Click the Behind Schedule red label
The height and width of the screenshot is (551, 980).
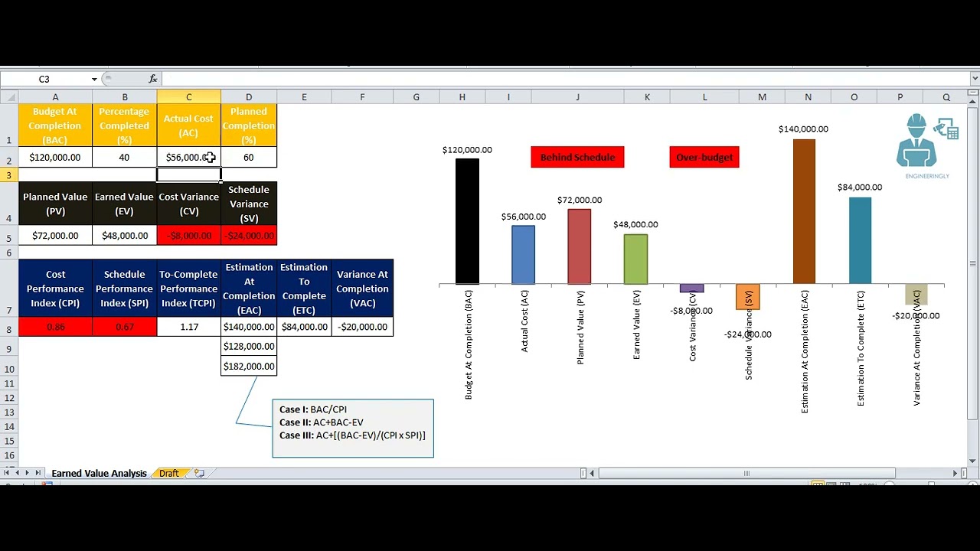pos(577,157)
